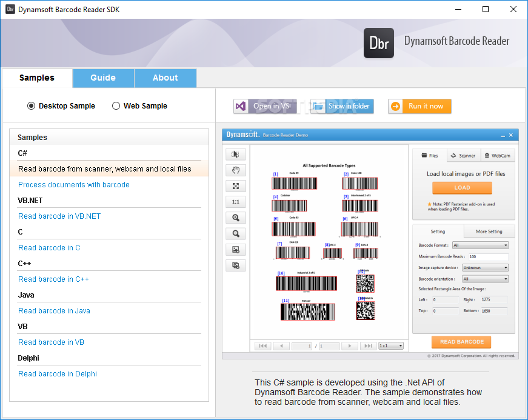Screen dimensions: 528x420
Task: Open Read barcode in VB.NET sample
Action: (59, 216)
